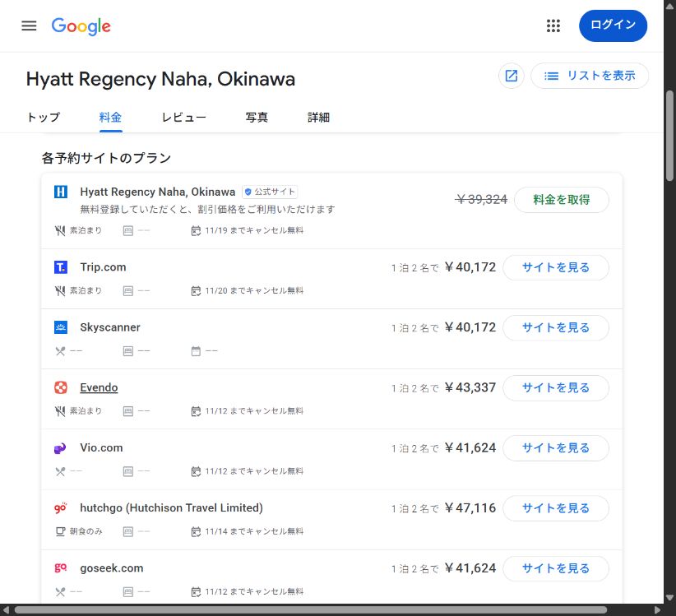
Task: Switch to the トップ tab
Action: point(44,118)
